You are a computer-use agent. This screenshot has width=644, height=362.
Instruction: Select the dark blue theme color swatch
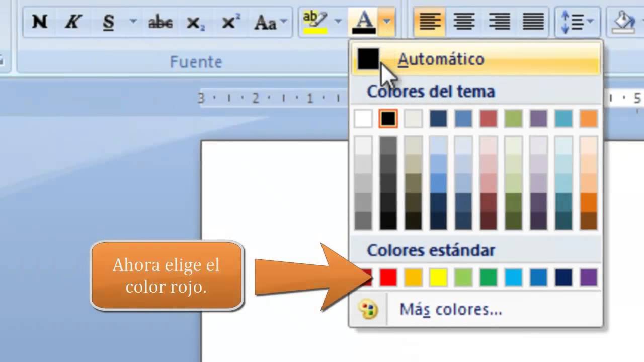click(438, 119)
